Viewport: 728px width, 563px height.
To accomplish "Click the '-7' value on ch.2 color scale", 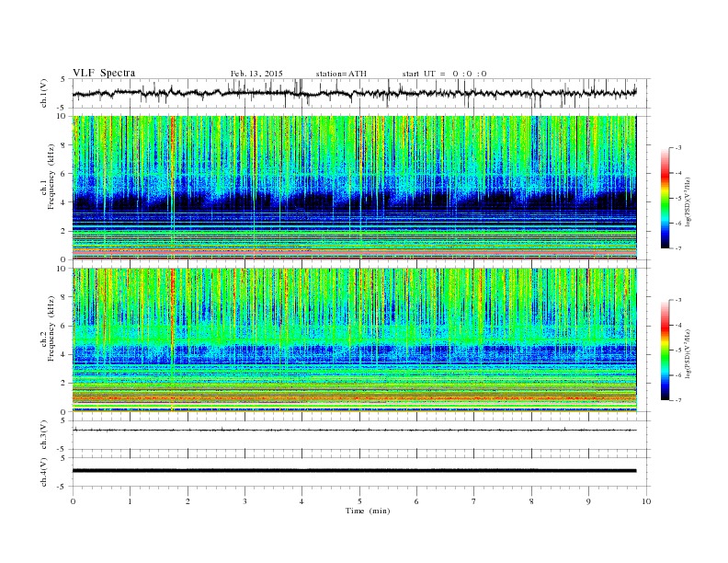I will pos(677,400).
